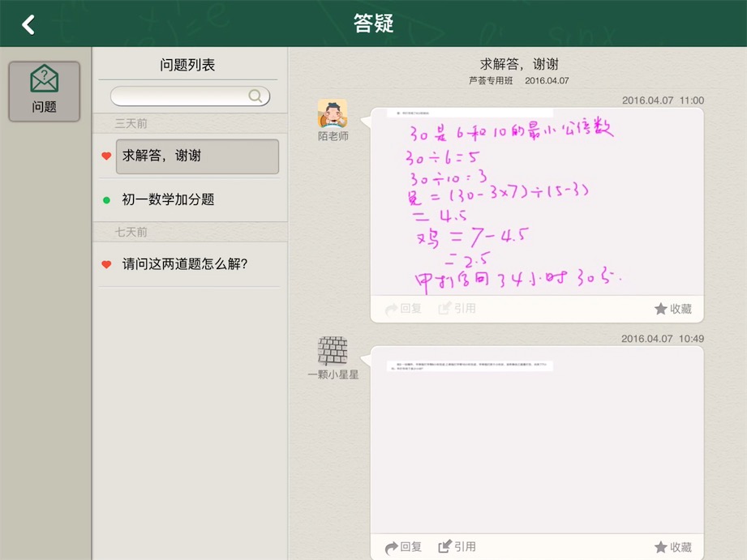747x560 pixels.
Task: Tap red heart beside 请问这两道题怎么解?
Action: tap(106, 264)
